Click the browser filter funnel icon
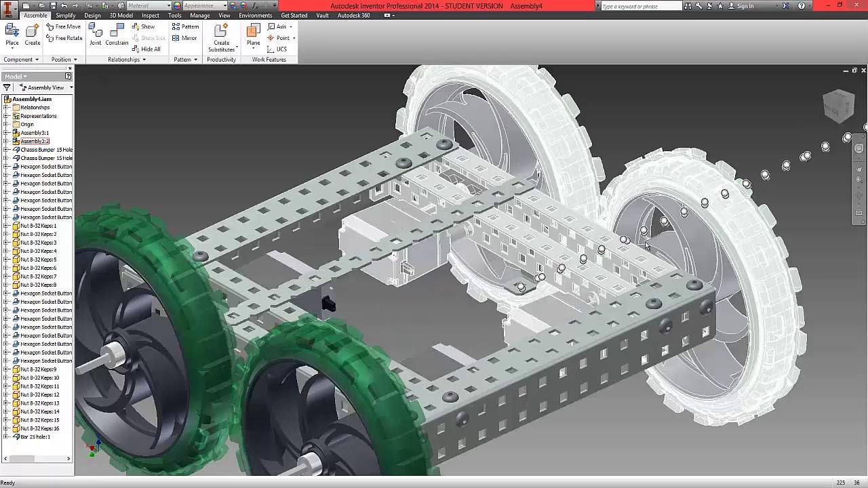 click(7, 87)
